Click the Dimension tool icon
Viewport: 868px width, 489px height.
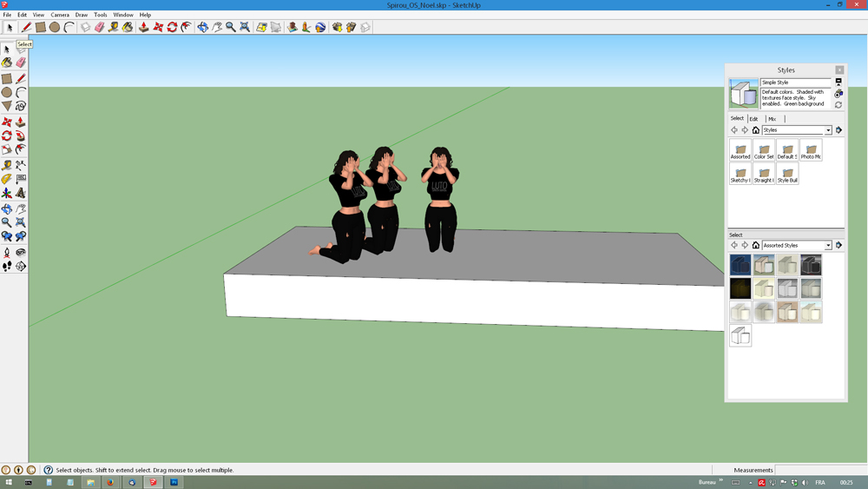(21, 165)
